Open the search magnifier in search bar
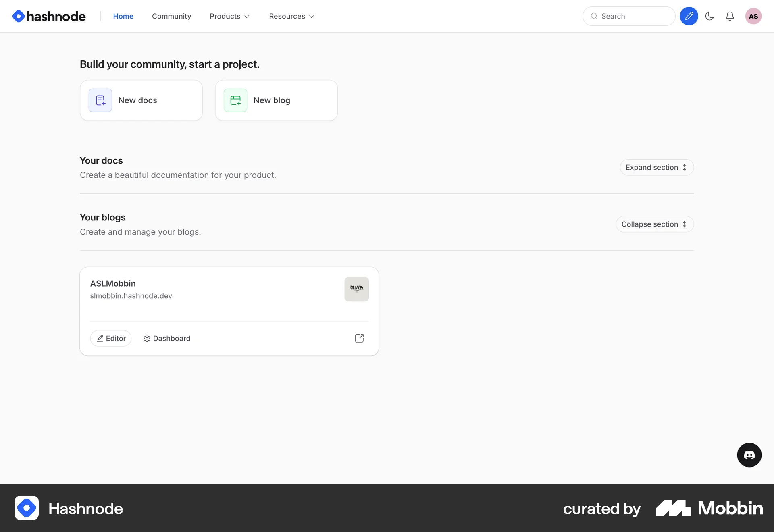 [x=593, y=16]
